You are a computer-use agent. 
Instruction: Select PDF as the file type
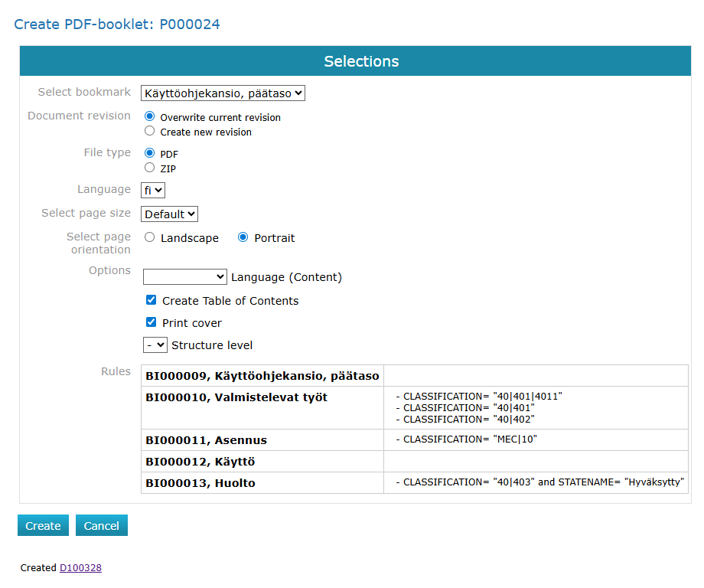[150, 152]
